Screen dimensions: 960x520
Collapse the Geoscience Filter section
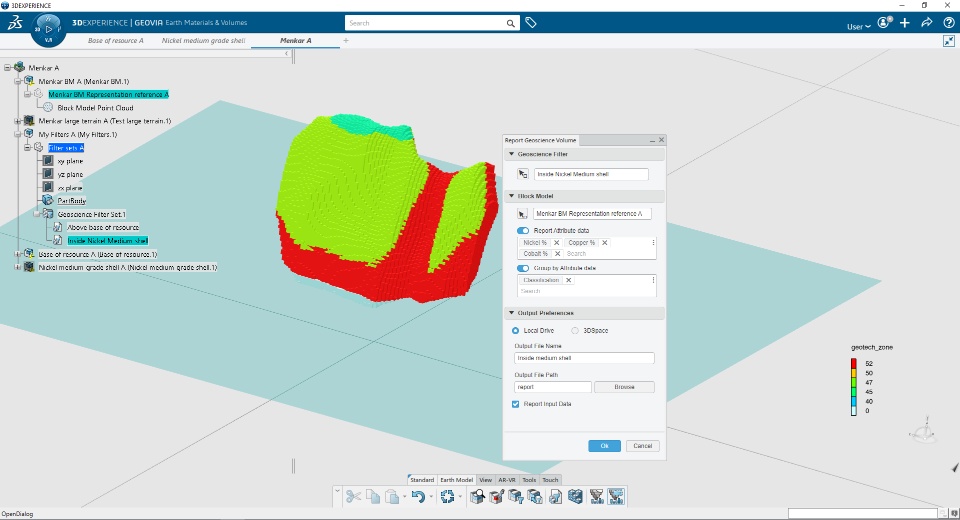(x=512, y=154)
